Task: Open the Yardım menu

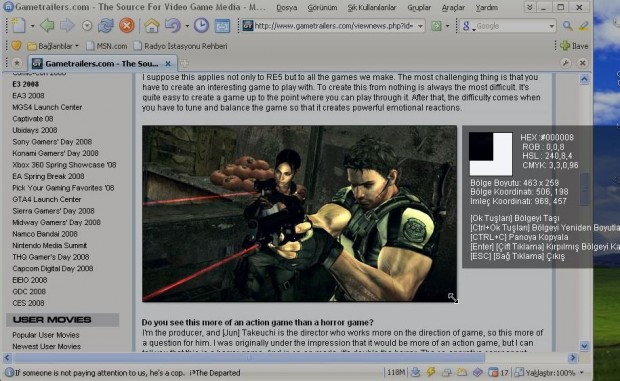Action: 486,8
